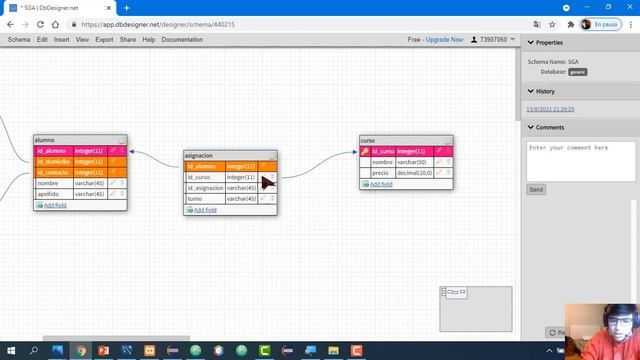Change the generic database type badge
Image resolution: width=640 pixels, height=360 pixels.
click(578, 72)
